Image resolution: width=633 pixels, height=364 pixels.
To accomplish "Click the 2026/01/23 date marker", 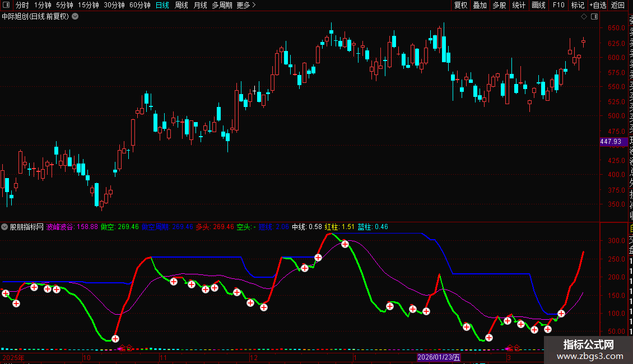I will (439, 357).
